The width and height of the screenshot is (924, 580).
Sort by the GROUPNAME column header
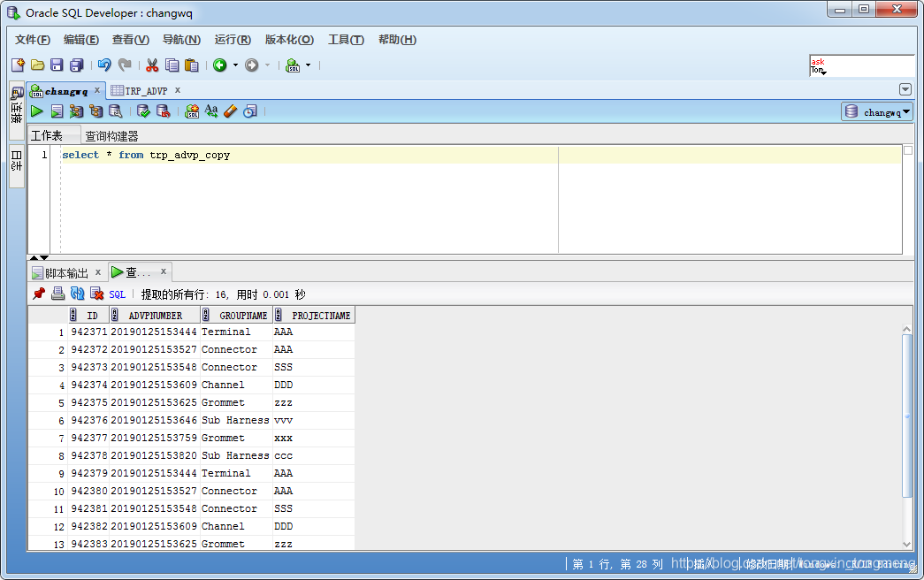[236, 316]
